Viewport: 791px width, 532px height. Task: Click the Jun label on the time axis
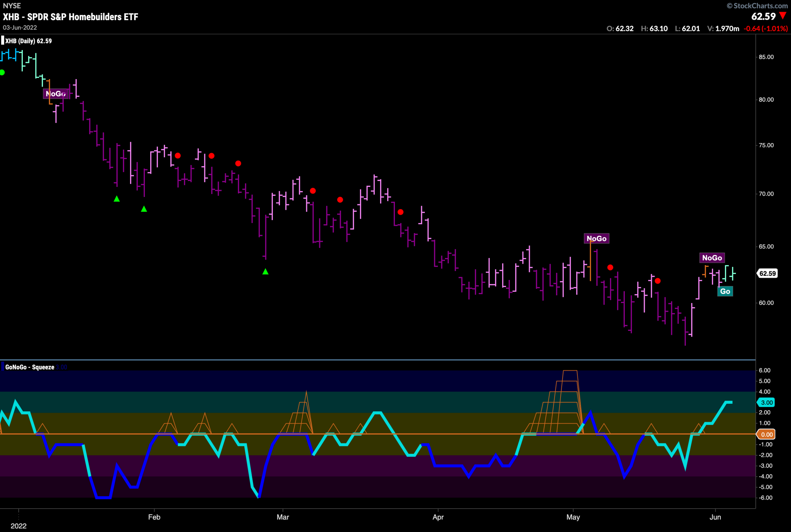715,517
